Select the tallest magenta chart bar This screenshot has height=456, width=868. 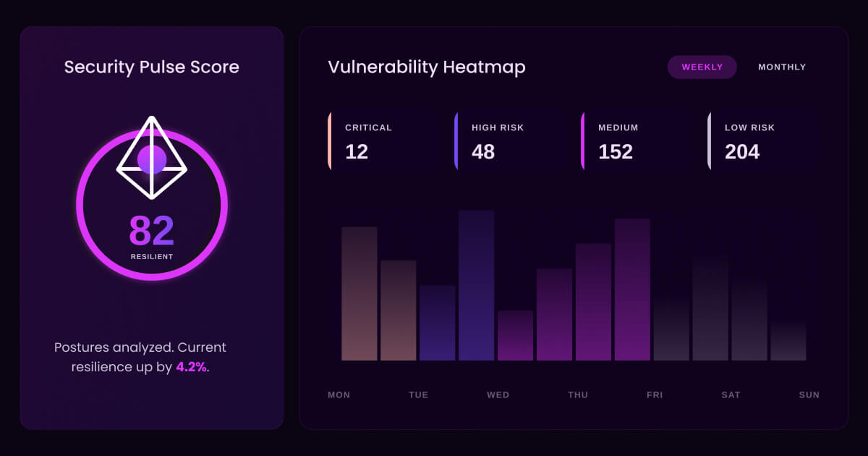point(633,290)
